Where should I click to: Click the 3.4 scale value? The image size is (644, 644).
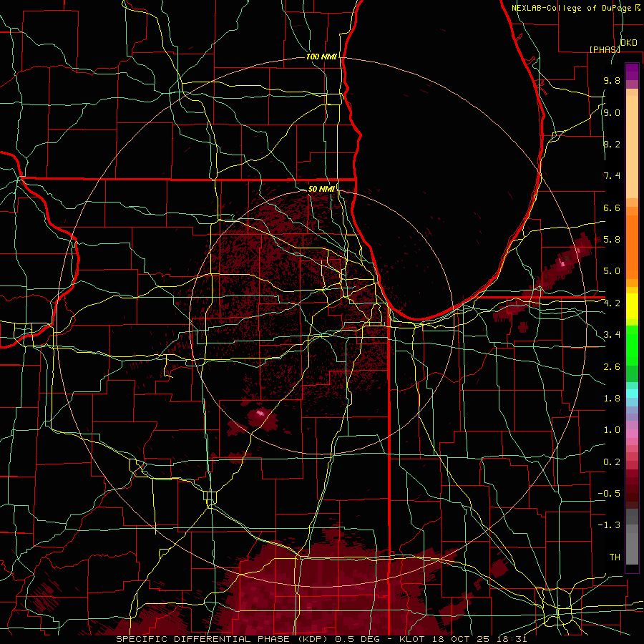[x=612, y=334]
